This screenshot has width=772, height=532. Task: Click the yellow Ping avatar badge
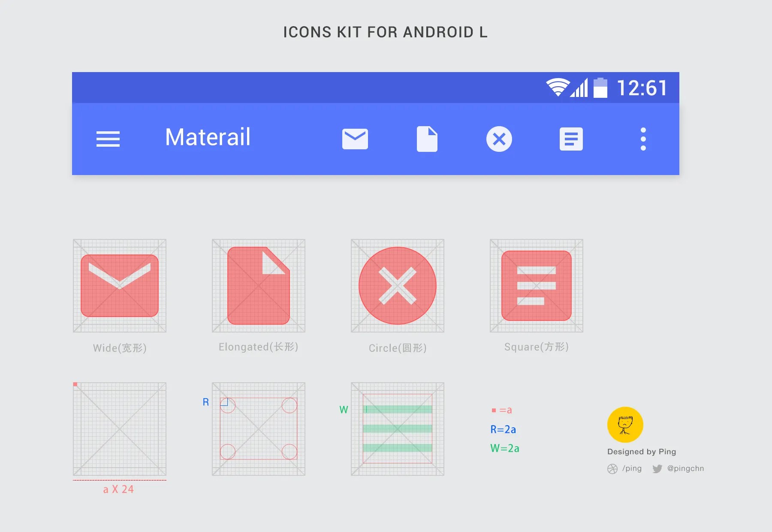(625, 424)
